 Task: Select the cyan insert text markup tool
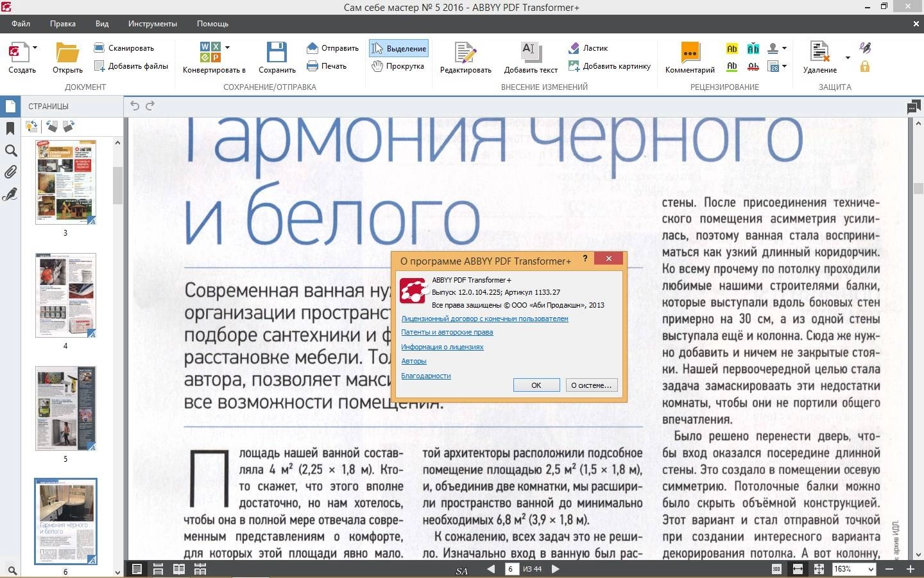753,48
